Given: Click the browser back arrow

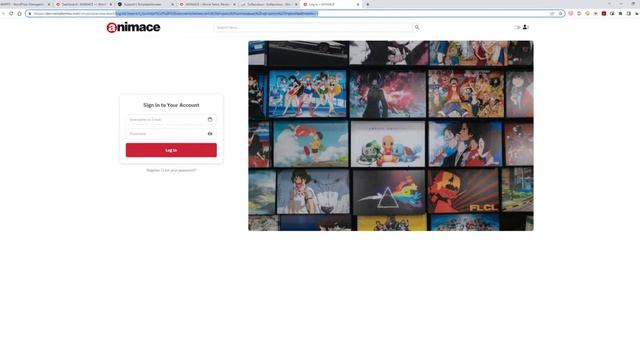Looking at the screenshot, I should (x=3, y=13).
